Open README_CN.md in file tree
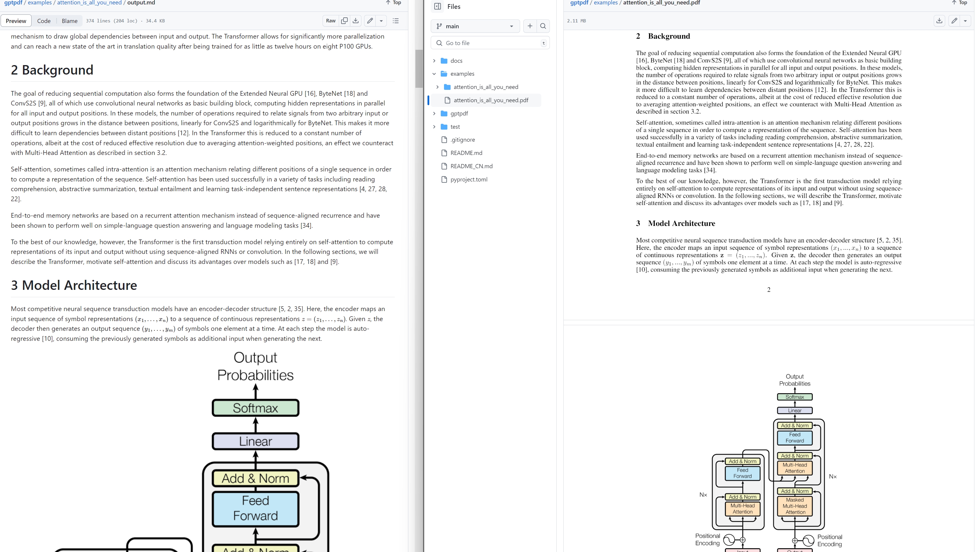 point(471,166)
